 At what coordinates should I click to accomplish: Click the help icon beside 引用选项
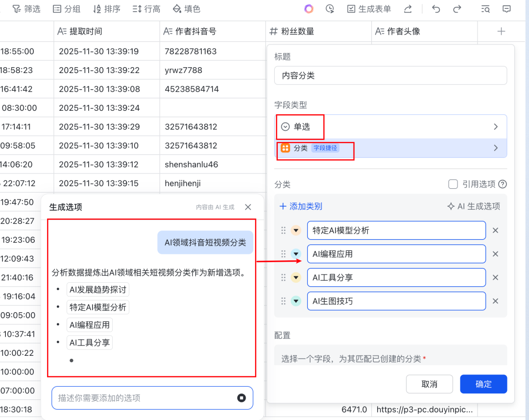(x=502, y=184)
